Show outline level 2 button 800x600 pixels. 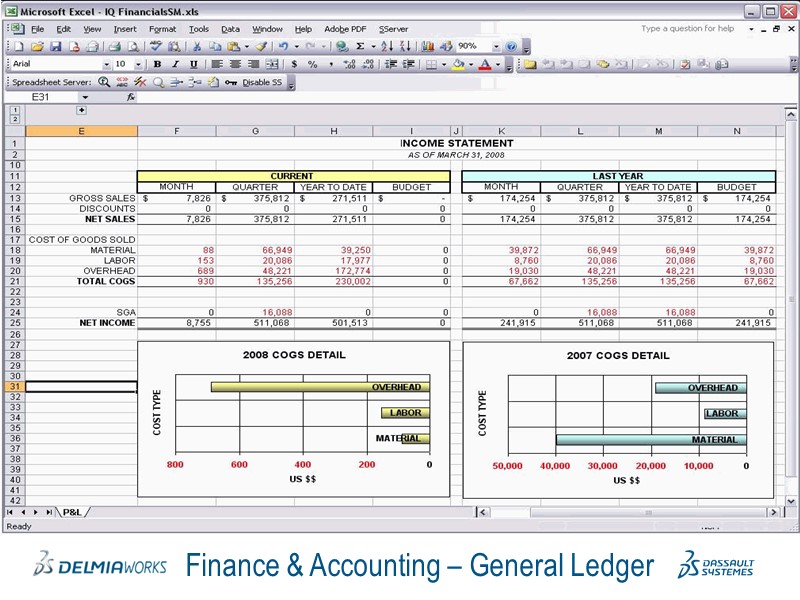coord(14,119)
